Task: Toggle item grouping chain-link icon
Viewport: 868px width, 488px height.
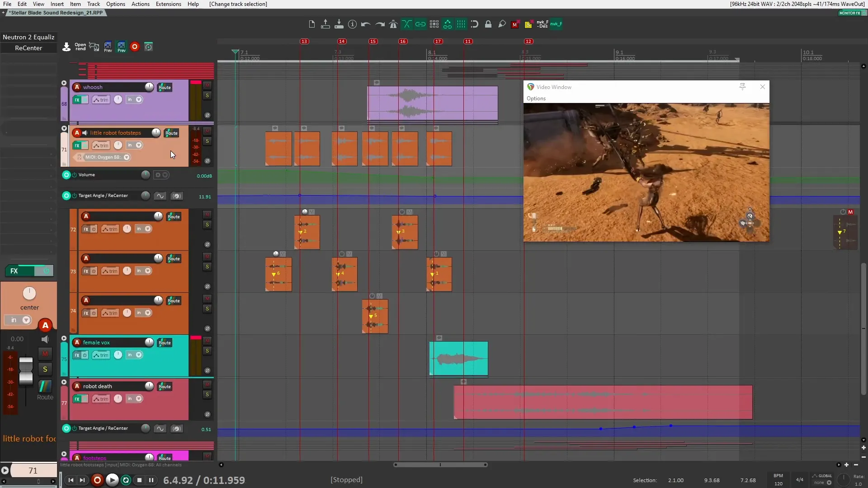Action: [x=420, y=24]
